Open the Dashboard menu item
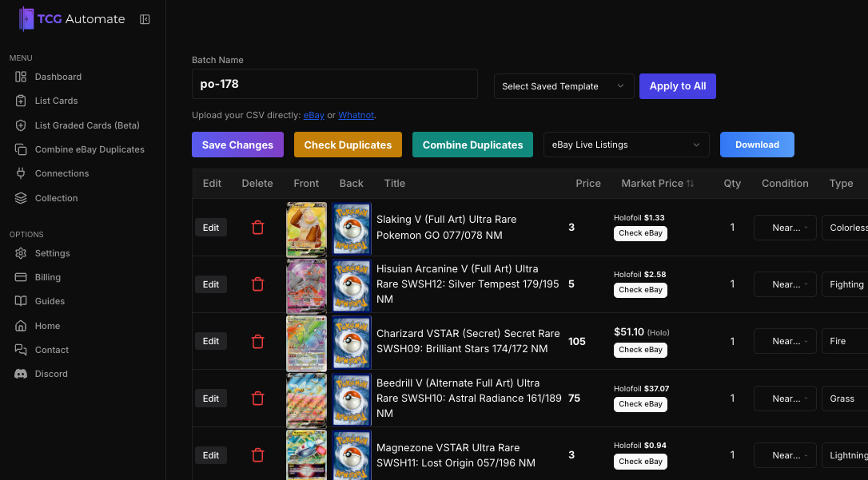The width and height of the screenshot is (868, 480). click(58, 77)
